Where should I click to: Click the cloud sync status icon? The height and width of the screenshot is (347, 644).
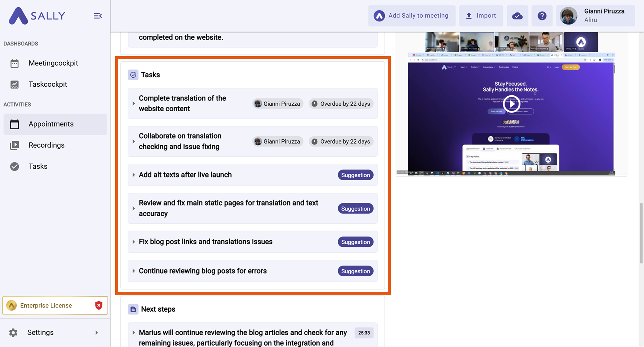click(517, 16)
